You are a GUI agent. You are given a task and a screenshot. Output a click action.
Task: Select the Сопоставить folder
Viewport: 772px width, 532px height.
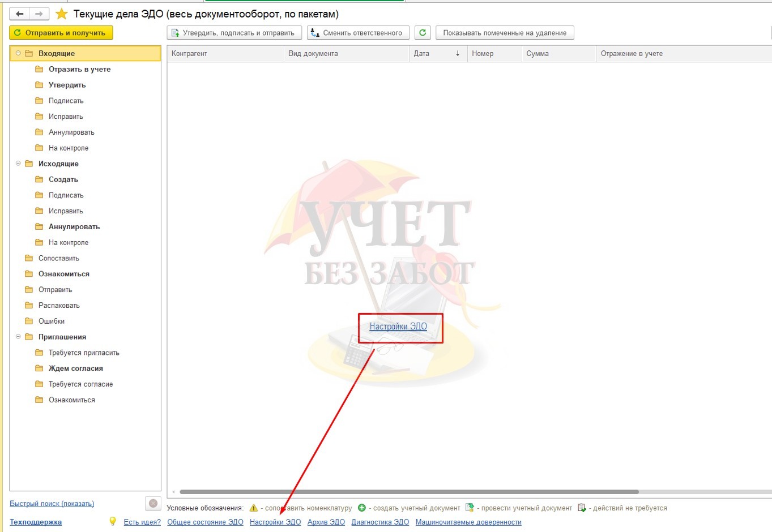coord(58,258)
